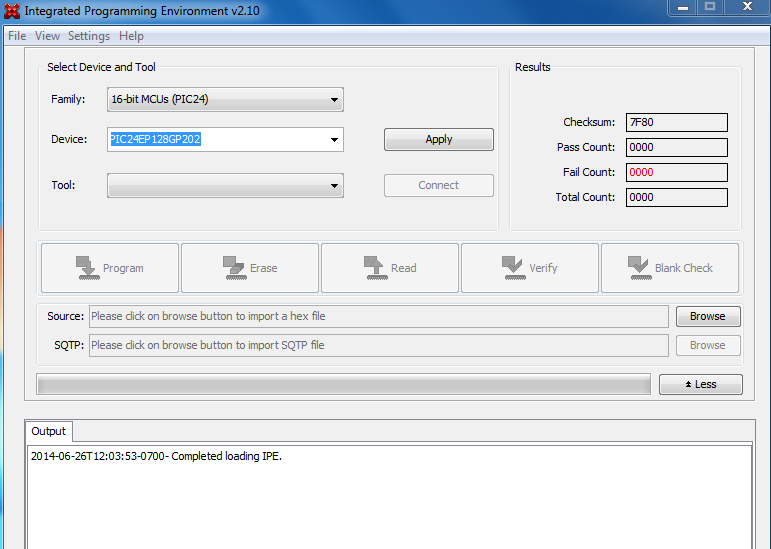
Task: Open the Family dropdown list
Action: [x=225, y=99]
